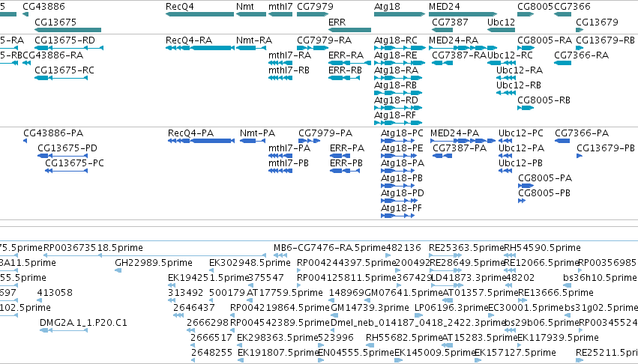This screenshot has height=364, width=638.
Task: Open transcript Atg18-RE
Action: (x=400, y=63)
